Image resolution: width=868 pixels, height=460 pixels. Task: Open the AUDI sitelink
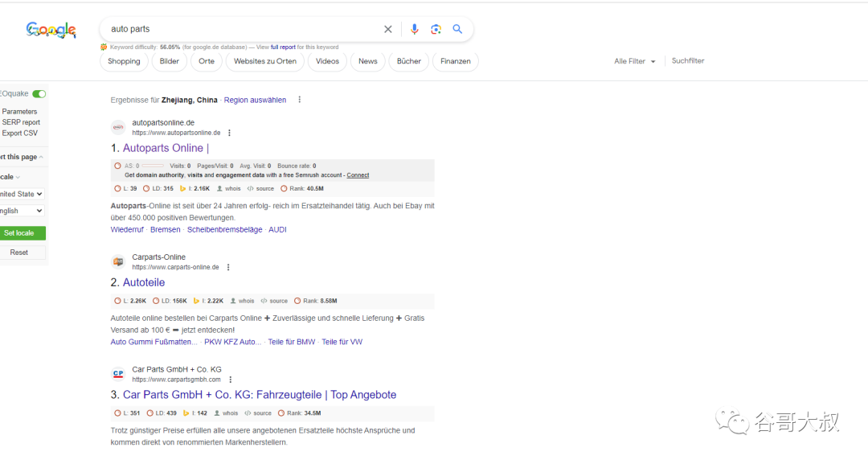coord(277,229)
